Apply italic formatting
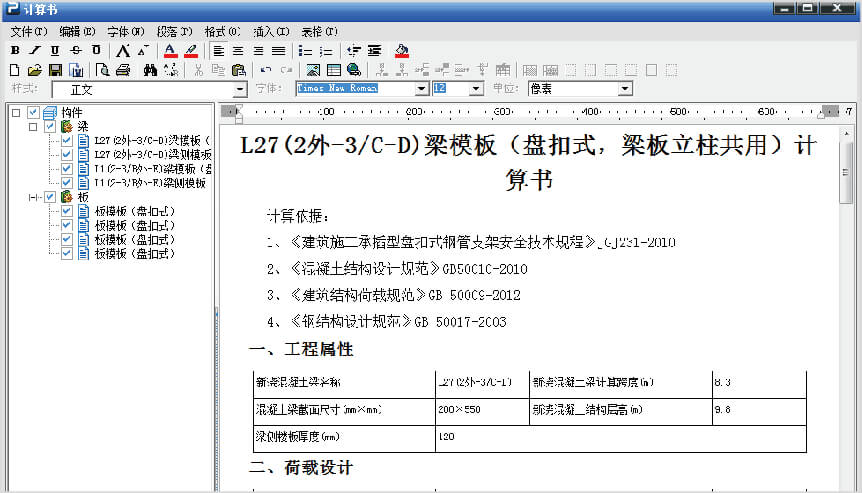This screenshot has height=493, width=862. point(35,50)
